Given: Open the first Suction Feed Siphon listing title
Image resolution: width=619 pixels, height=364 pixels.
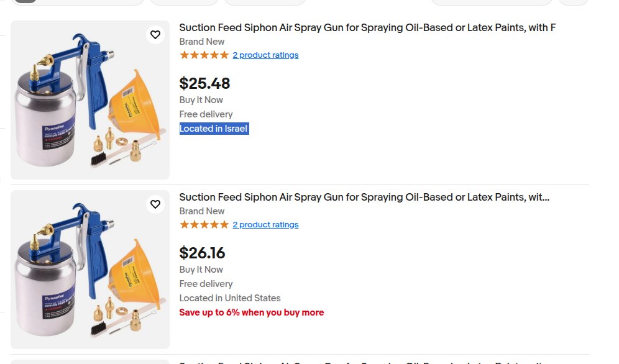Looking at the screenshot, I should click(367, 27).
